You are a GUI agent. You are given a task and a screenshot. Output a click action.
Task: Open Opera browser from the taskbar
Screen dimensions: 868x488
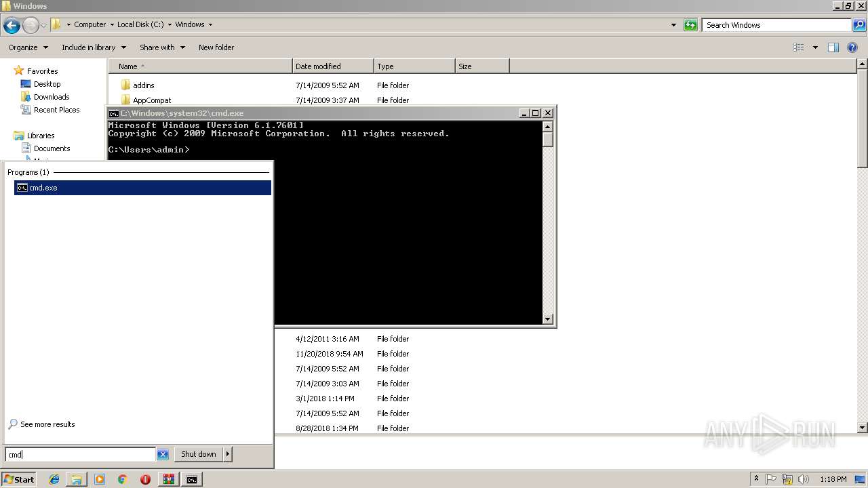(x=145, y=479)
